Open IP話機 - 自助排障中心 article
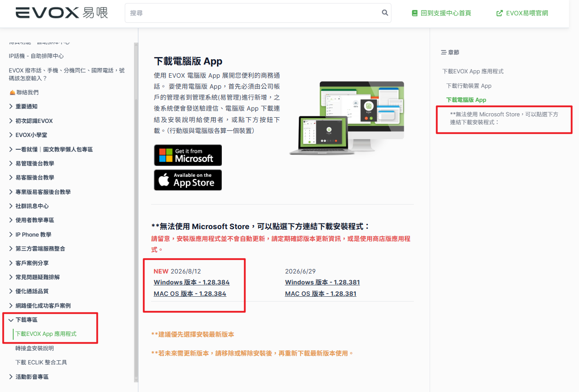 36,56
